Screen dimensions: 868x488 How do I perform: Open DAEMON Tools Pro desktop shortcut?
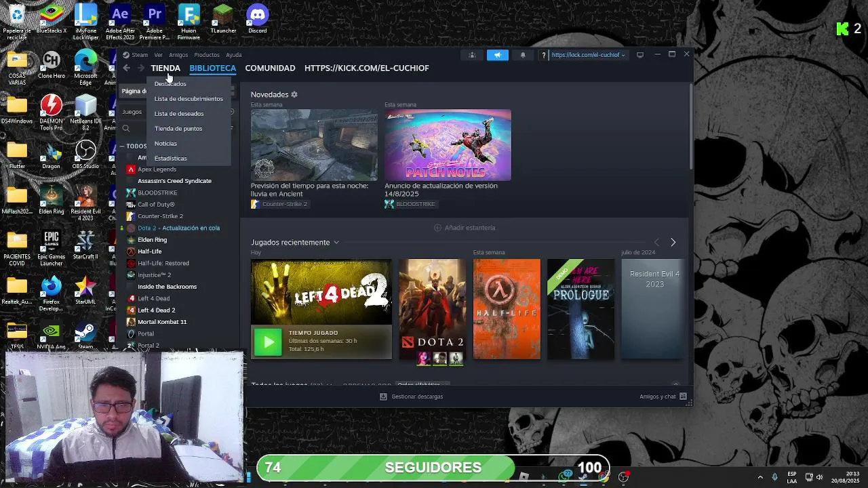(52, 112)
